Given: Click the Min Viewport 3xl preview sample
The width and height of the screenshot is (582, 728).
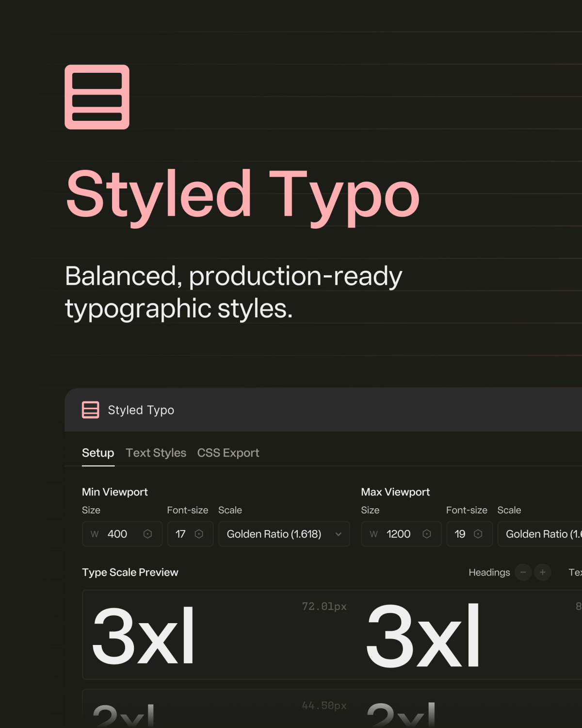Looking at the screenshot, I should [144, 636].
